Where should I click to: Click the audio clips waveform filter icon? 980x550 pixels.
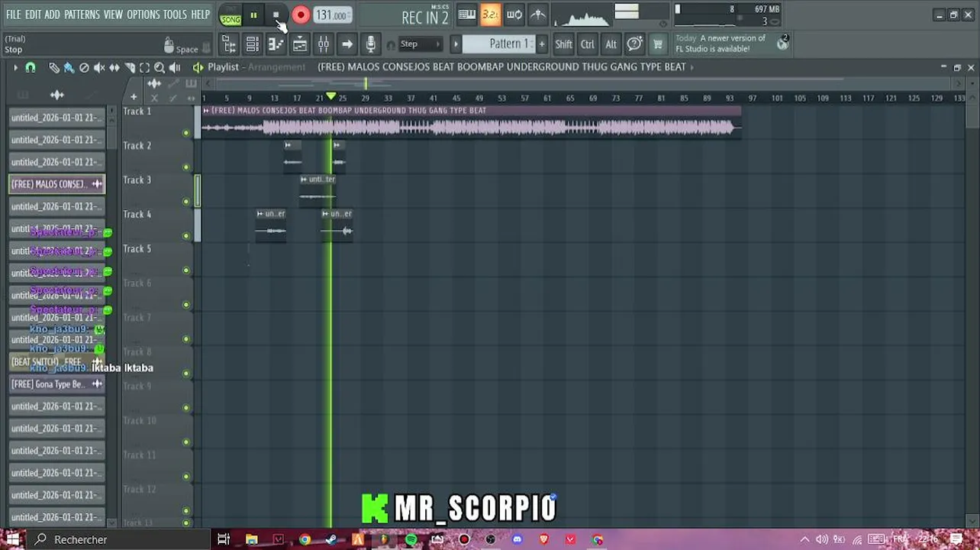pyautogui.click(x=56, y=95)
